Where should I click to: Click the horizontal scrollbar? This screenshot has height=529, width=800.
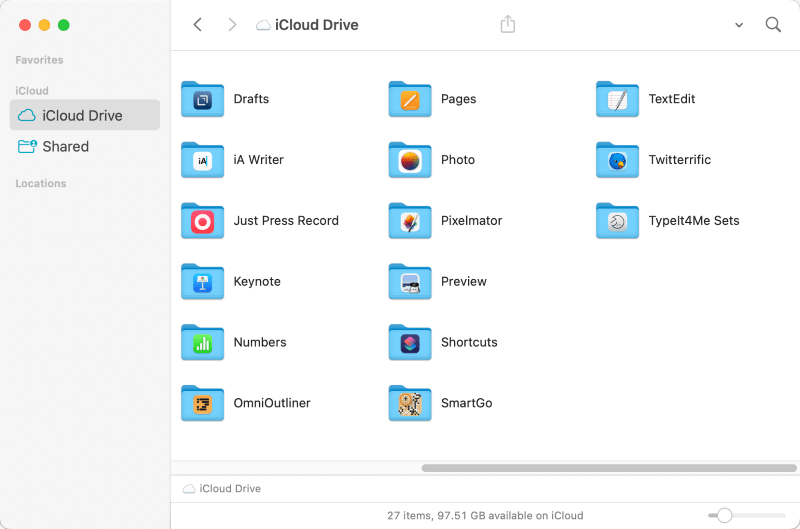(x=606, y=467)
